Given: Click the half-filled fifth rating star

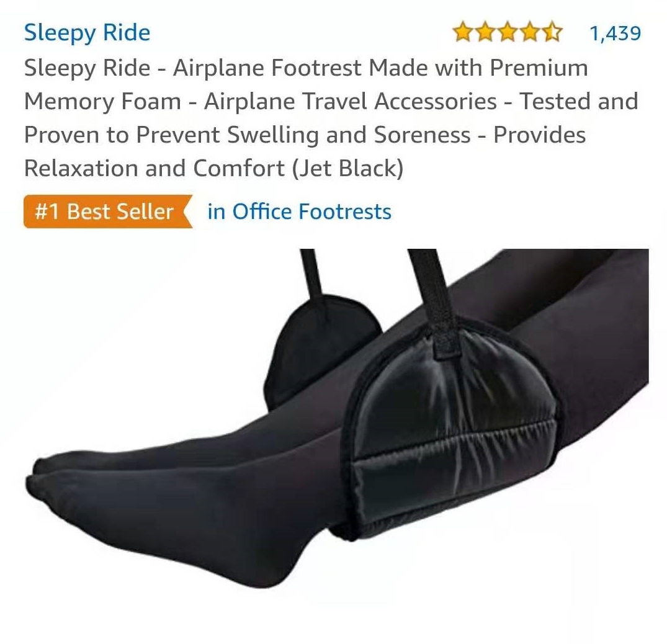Looking at the screenshot, I should coord(552,32).
